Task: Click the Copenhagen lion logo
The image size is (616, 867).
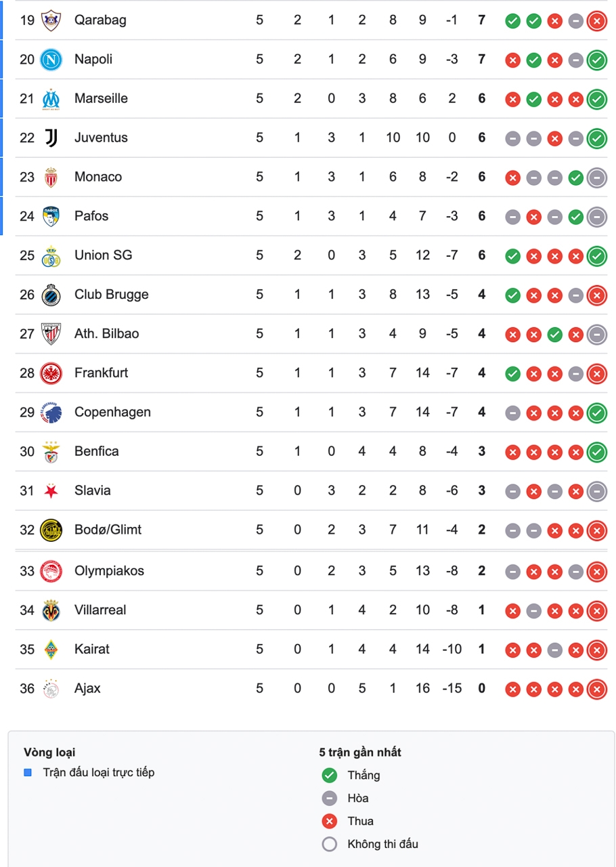Action: tap(51, 413)
